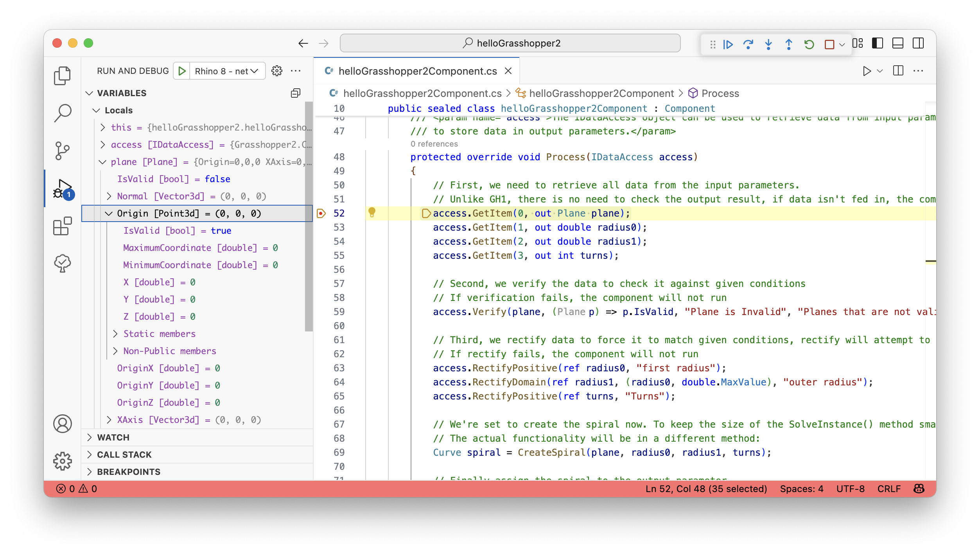
Task: Open the Search view in activity bar
Action: (62, 113)
